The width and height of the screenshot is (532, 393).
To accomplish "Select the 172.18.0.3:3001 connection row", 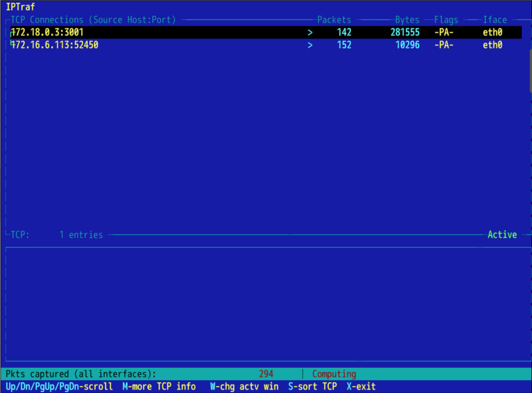I will coord(266,33).
